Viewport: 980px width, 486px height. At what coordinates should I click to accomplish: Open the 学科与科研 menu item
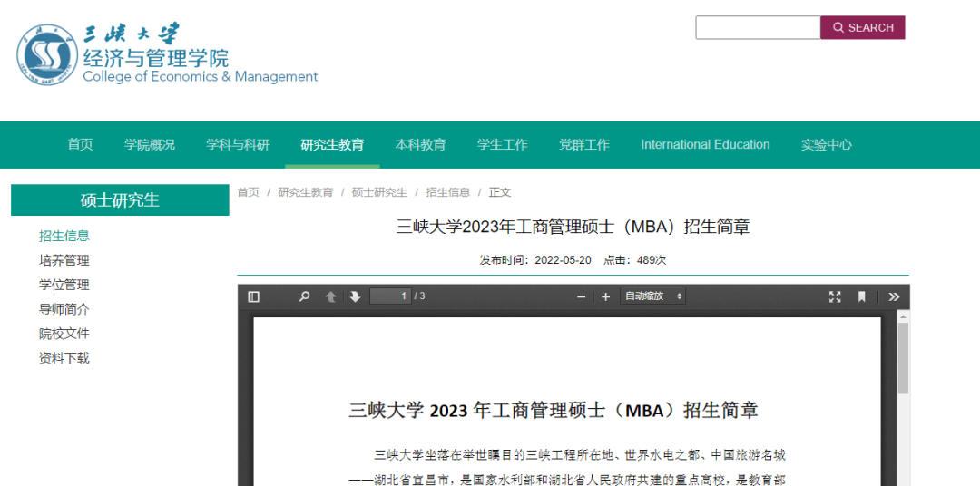(238, 145)
